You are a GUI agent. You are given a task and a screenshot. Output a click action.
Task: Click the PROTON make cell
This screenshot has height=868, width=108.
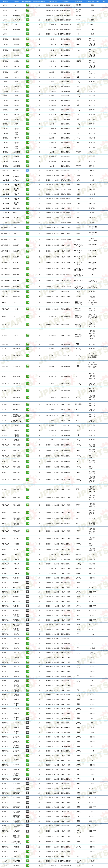[5, 297]
